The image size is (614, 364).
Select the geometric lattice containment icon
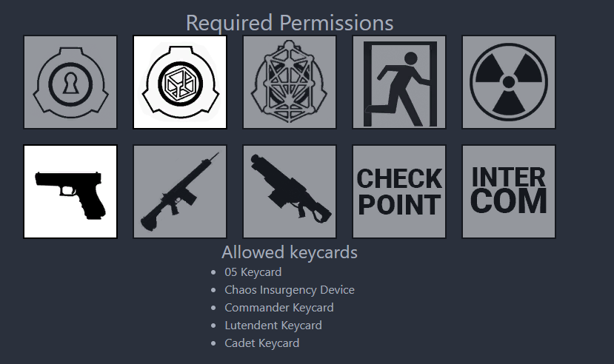(290, 82)
